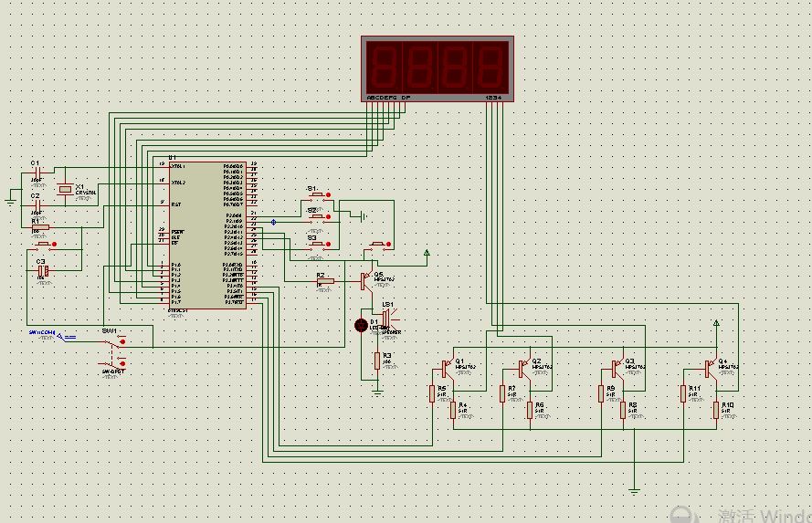Click capacitor C1 symbol
The width and height of the screenshot is (812, 523).
tap(37, 172)
